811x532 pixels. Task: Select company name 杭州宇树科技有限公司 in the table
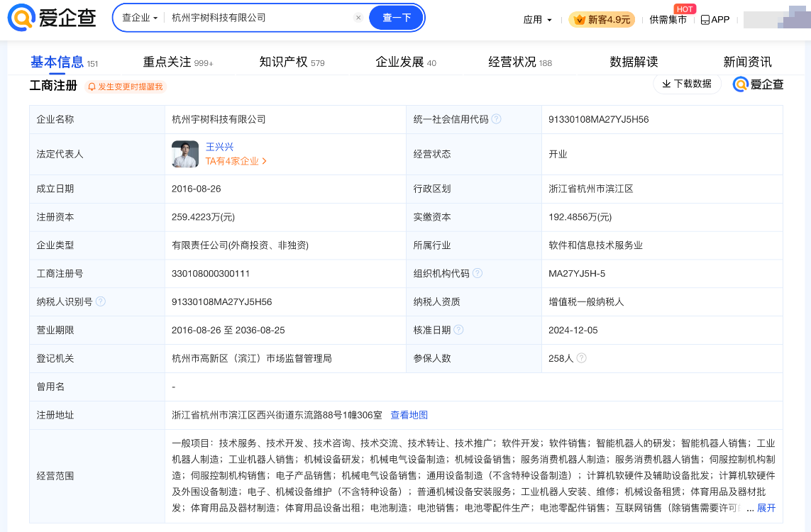[219, 119]
